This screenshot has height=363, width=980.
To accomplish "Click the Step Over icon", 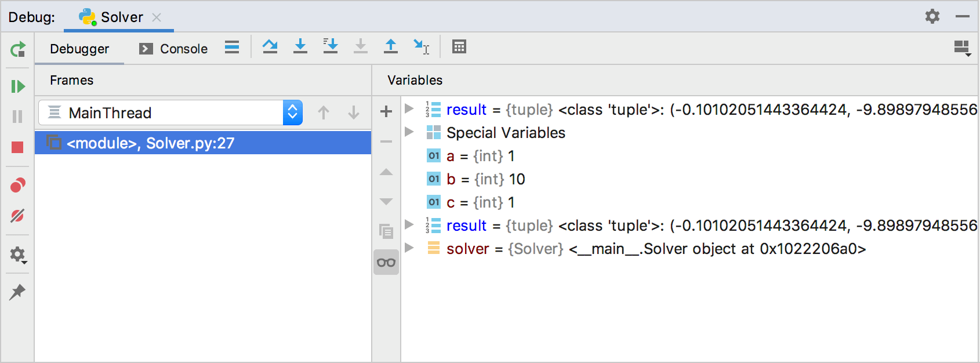I will coord(270,46).
